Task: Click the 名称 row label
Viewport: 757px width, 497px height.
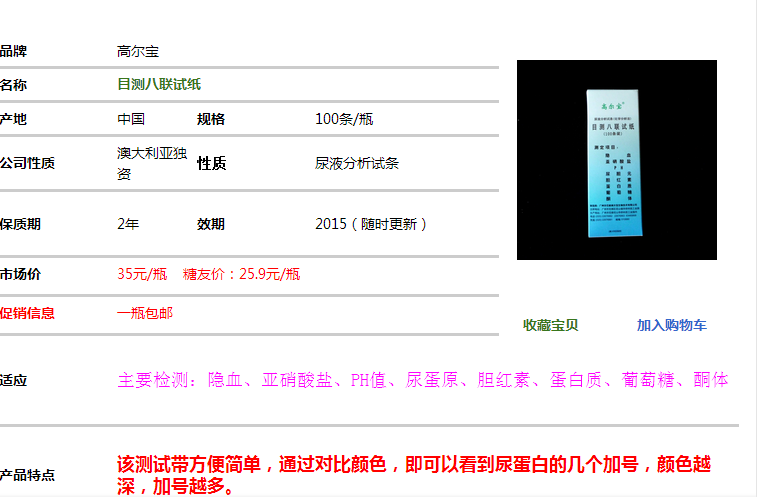Action: (x=13, y=85)
